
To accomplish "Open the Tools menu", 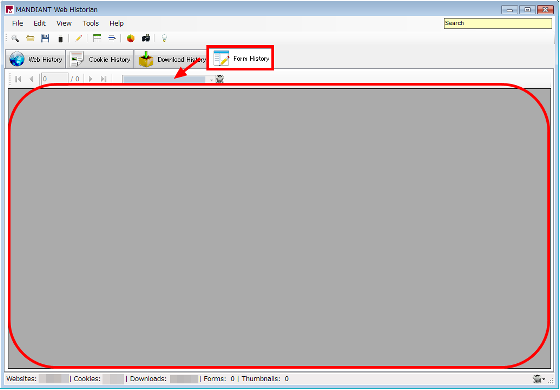I will tap(91, 23).
